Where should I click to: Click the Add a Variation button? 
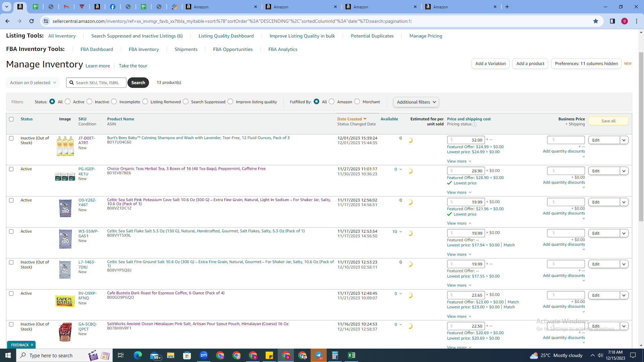point(490,64)
